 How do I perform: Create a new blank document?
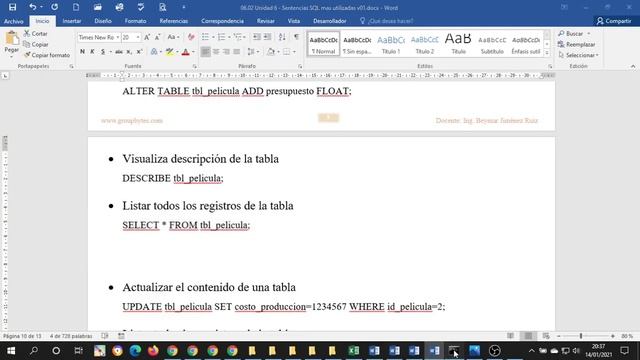pyautogui.click(x=76, y=7)
